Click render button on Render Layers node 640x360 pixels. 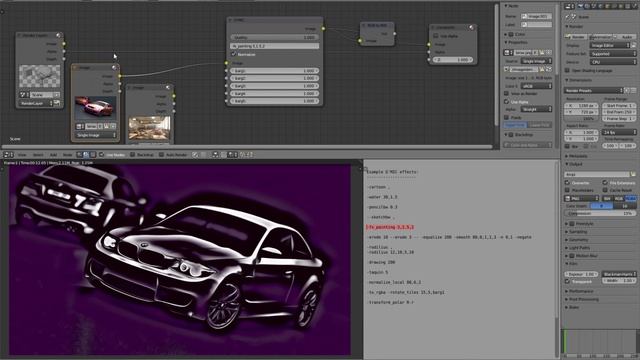tap(57, 103)
